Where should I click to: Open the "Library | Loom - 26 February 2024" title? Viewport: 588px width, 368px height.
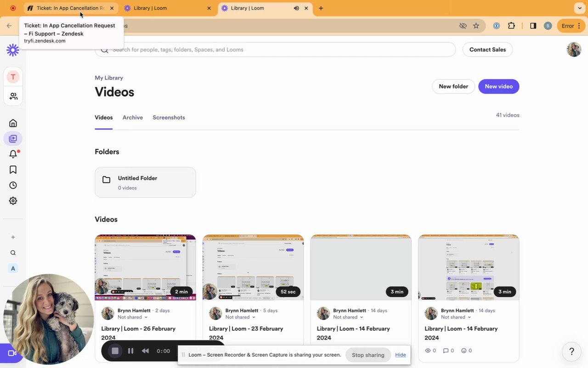tap(138, 333)
